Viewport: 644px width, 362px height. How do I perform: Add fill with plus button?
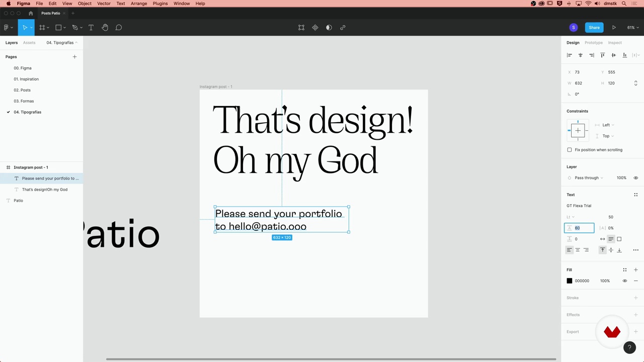(635, 270)
